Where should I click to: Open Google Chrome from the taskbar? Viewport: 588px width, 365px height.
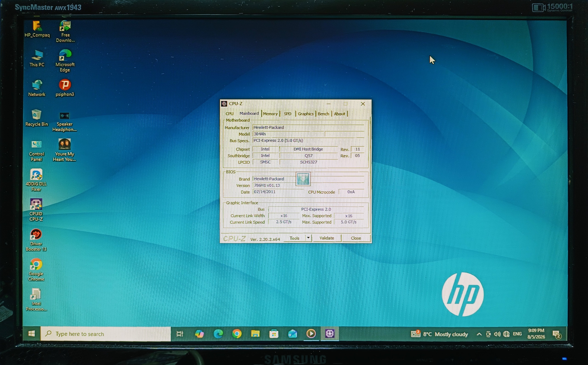(x=237, y=334)
